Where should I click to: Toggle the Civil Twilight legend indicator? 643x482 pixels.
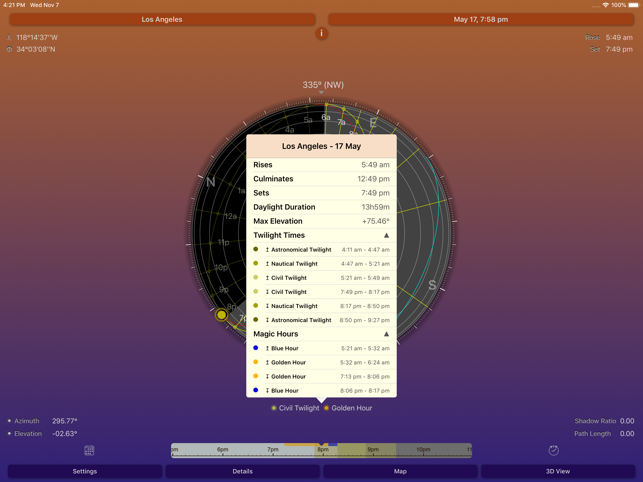[274, 408]
